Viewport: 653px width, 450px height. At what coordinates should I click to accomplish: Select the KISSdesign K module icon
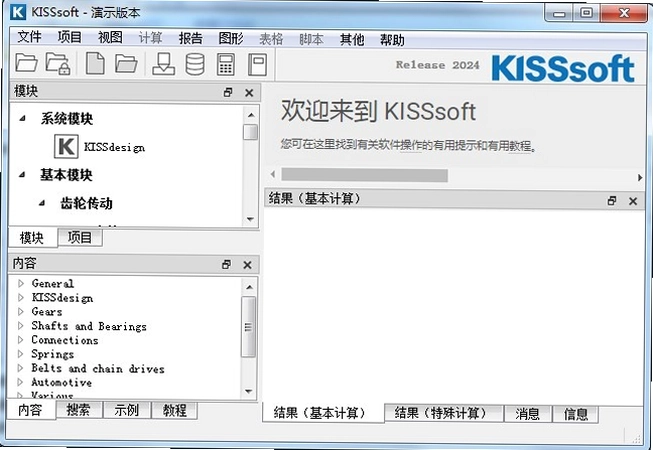tap(66, 147)
